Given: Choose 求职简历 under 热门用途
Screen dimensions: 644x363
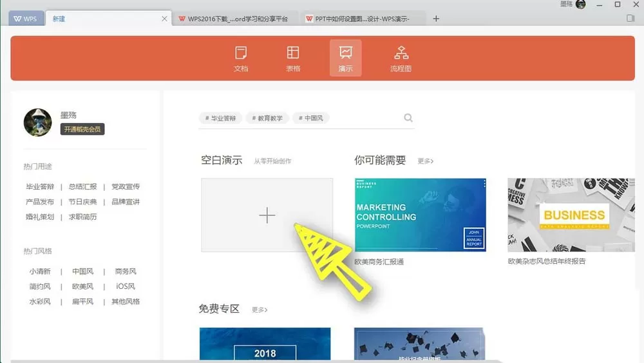Looking at the screenshot, I should click(82, 217).
